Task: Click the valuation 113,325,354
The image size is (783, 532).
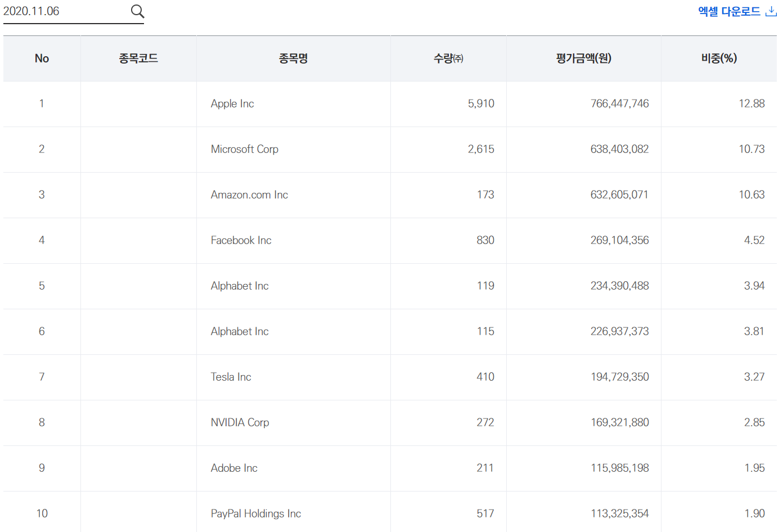Action: click(619, 513)
